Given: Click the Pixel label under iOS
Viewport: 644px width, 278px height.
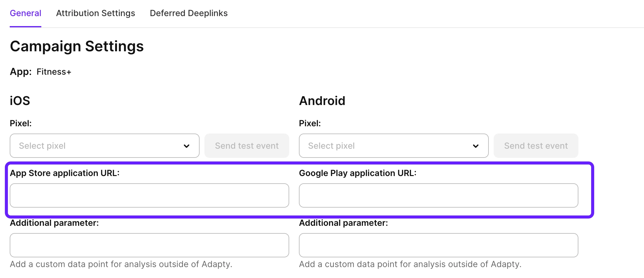Looking at the screenshot, I should (x=21, y=123).
